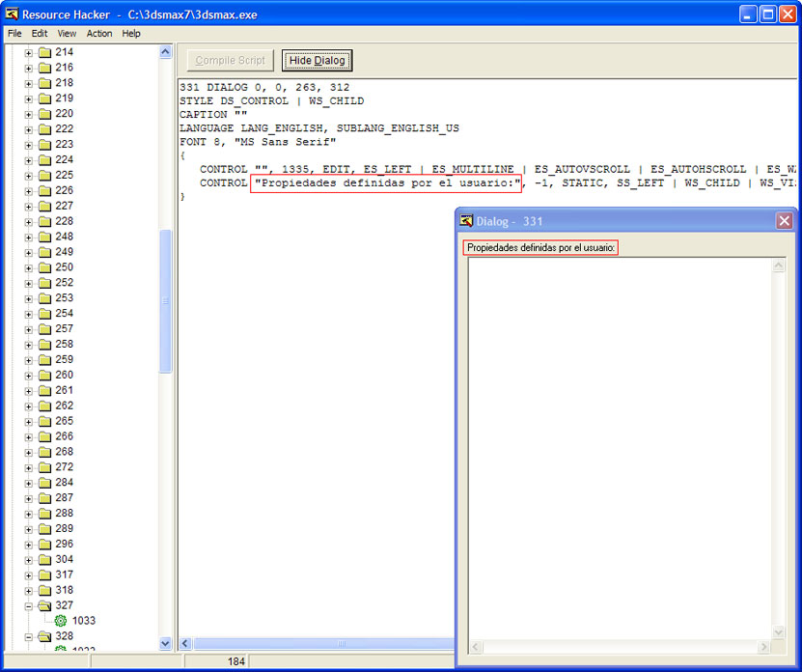Select tree item 317
This screenshot has height=672, width=802.
click(65, 574)
